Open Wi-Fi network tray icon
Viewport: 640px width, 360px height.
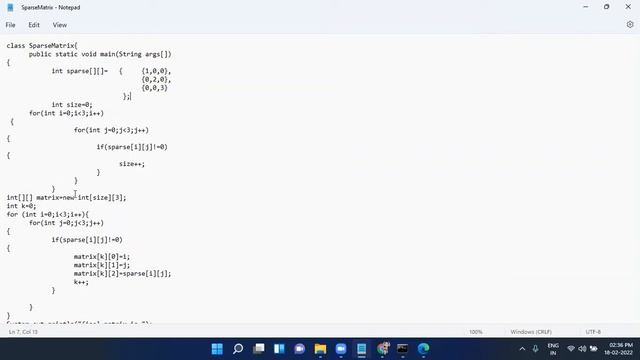(571, 349)
